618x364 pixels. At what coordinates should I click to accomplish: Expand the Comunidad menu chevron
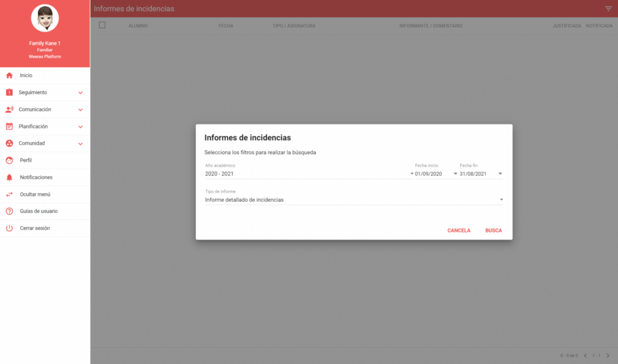coord(80,144)
